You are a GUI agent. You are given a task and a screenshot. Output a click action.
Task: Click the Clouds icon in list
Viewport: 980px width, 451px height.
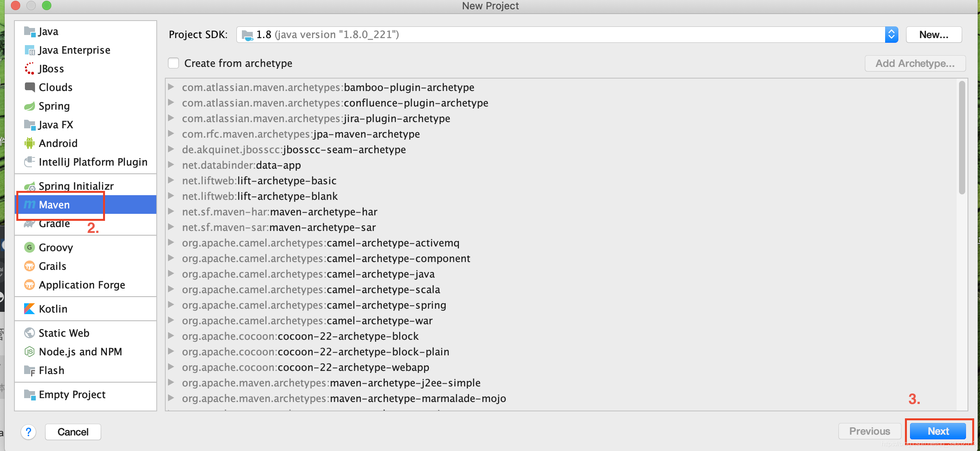tap(29, 87)
